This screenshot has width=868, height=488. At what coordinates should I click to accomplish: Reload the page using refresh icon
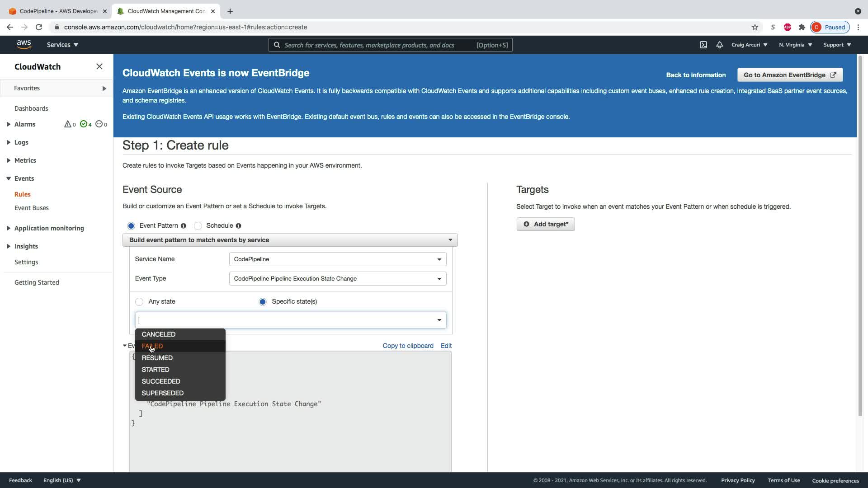39,27
